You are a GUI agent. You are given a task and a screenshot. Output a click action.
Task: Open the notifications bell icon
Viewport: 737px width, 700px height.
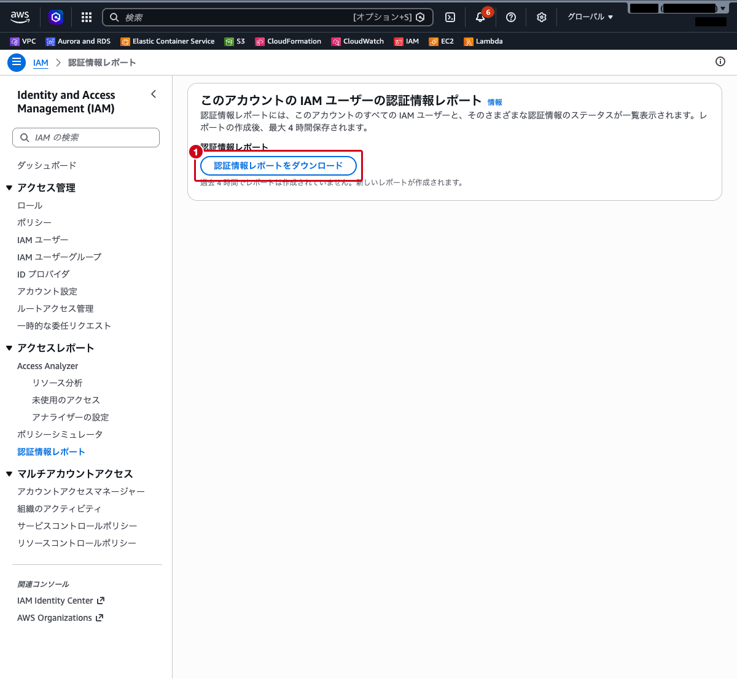click(x=480, y=17)
